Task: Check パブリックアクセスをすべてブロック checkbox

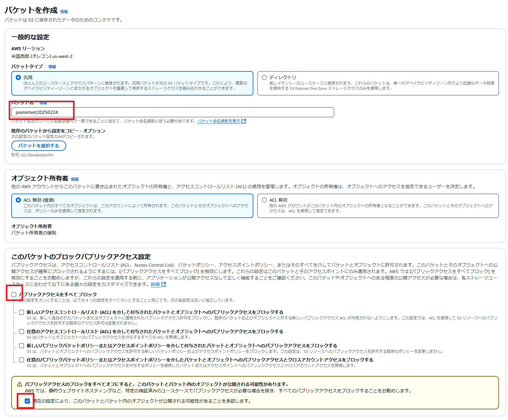Action: 14,295
